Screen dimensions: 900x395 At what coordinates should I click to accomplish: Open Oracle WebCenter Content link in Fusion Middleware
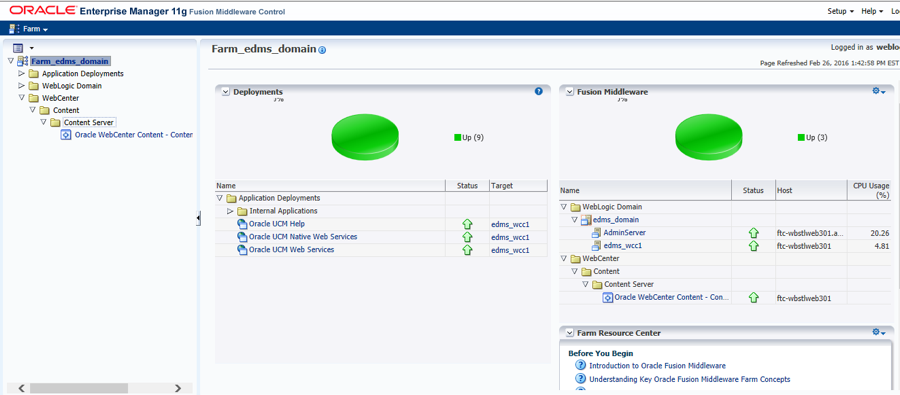click(x=672, y=297)
